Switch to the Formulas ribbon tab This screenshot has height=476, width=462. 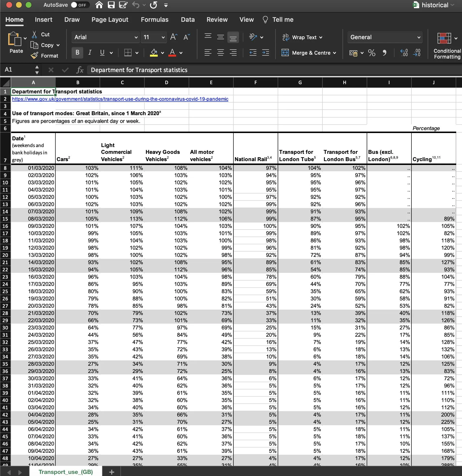pyautogui.click(x=155, y=20)
